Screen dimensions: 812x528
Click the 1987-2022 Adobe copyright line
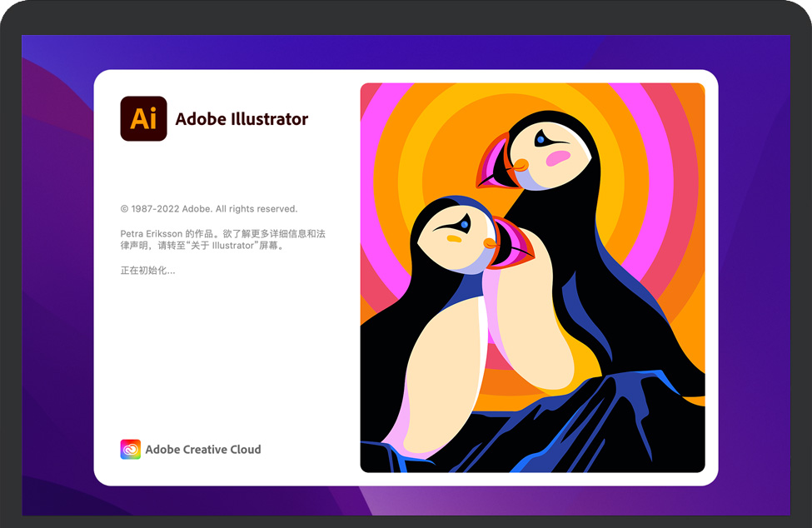pyautogui.click(x=208, y=209)
